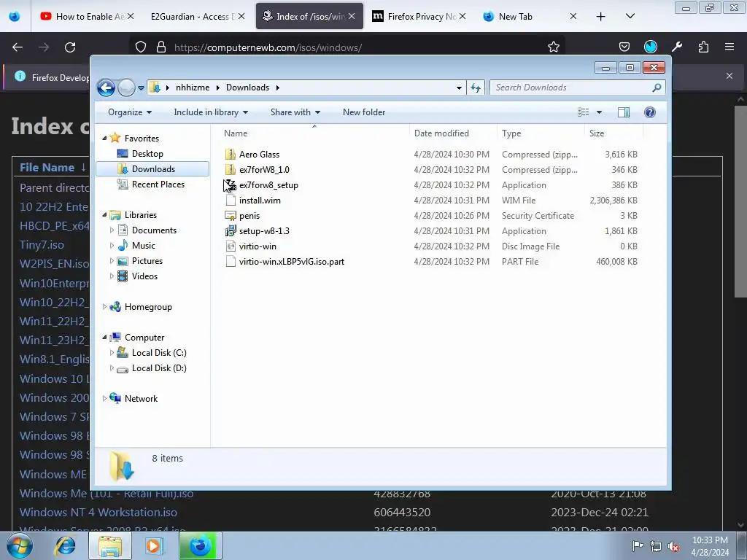Sort by the Name column header
The image size is (747, 560).
click(314, 133)
